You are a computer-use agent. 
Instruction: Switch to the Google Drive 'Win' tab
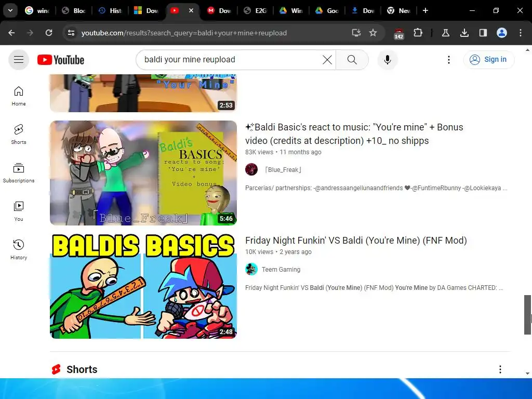coord(292,10)
